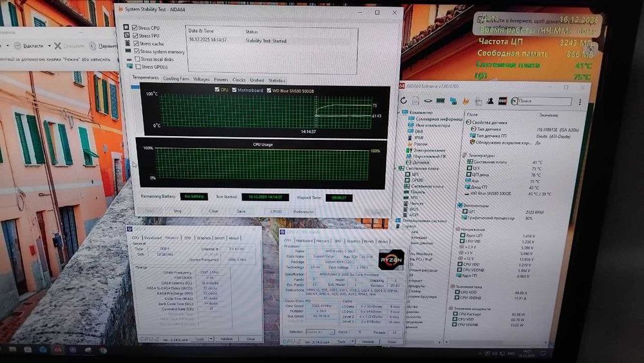
Task: Click the green memory module icon in AIDA64 toolbar
Action: coord(440,101)
